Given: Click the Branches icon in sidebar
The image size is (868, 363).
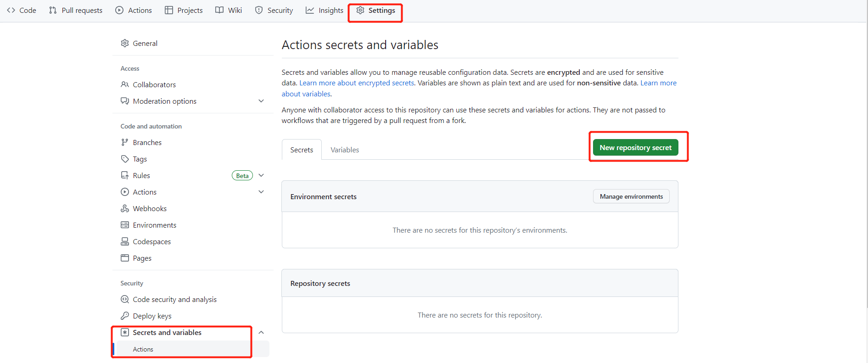Looking at the screenshot, I should click(x=124, y=142).
